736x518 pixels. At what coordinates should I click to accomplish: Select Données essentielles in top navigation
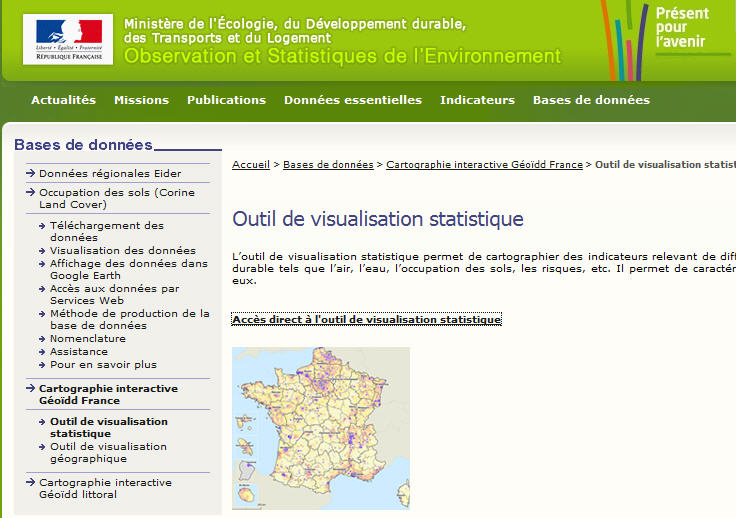point(352,100)
